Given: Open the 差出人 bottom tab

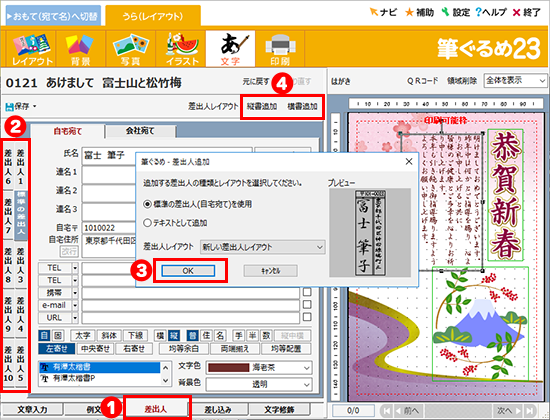Looking at the screenshot, I should coord(156,409).
